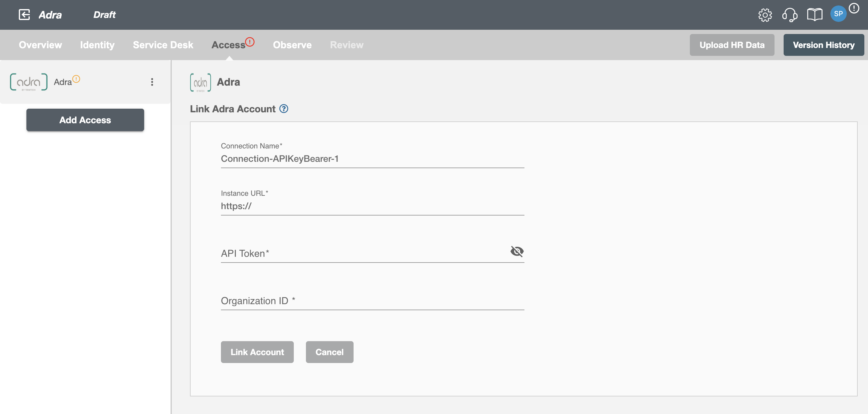Image resolution: width=868 pixels, height=414 pixels.
Task: Click the Link Account button
Action: [x=257, y=352]
